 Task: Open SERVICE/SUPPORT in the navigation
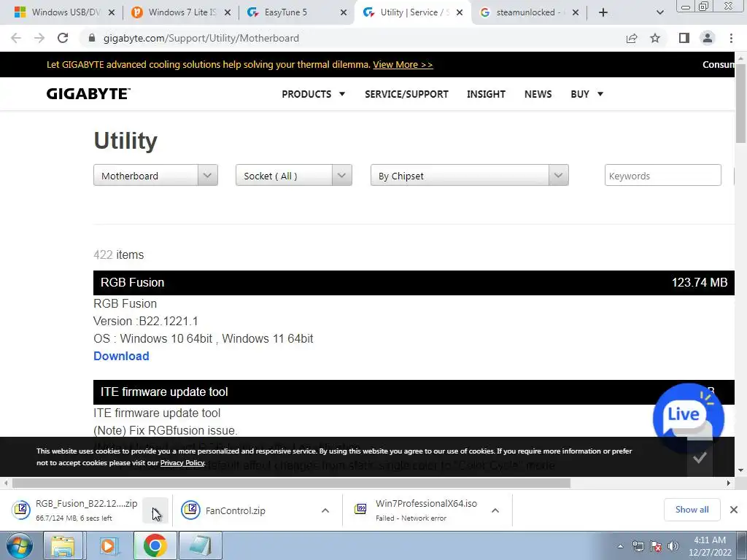click(406, 94)
